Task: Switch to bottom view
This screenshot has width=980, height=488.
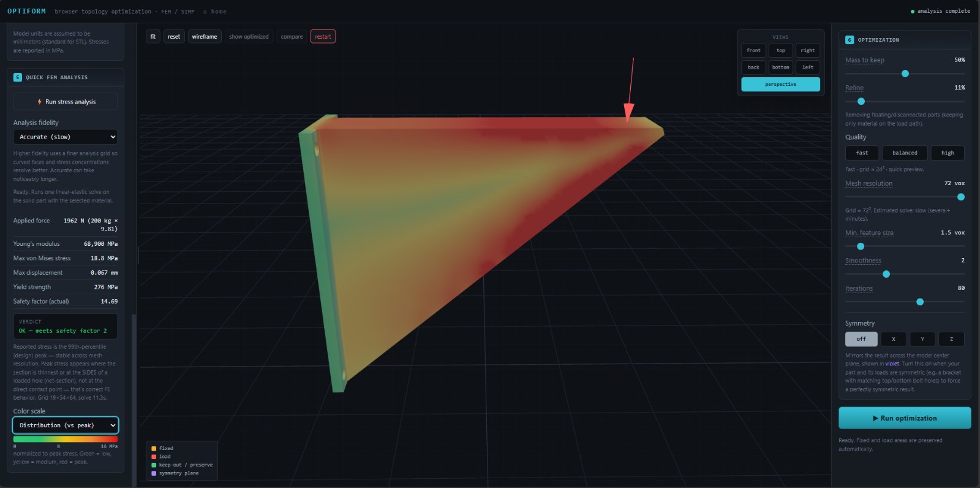Action: point(781,67)
